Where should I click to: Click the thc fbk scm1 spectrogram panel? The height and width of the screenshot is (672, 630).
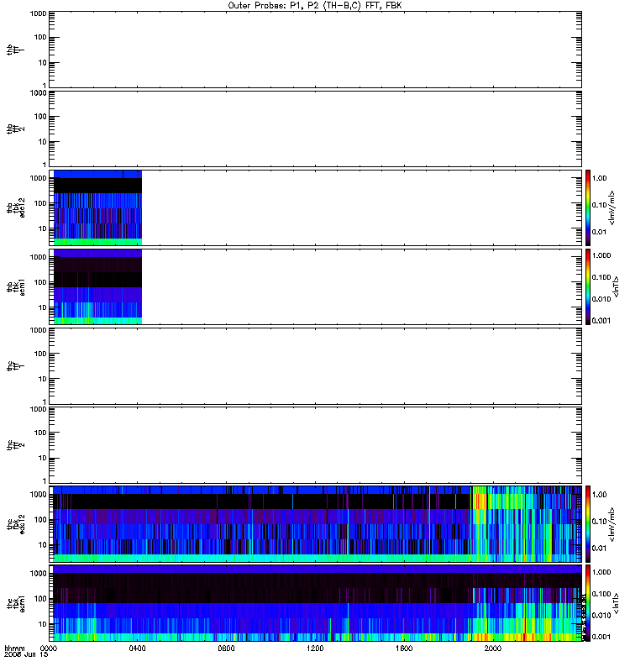click(316, 603)
